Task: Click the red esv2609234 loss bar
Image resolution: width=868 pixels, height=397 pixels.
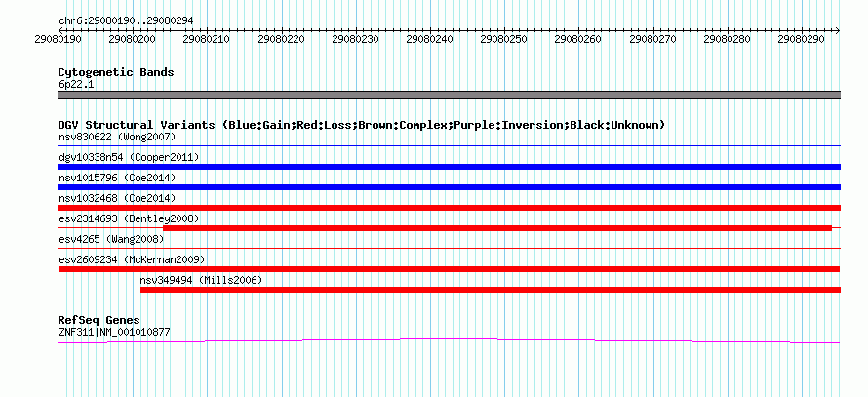Action: pyautogui.click(x=450, y=269)
